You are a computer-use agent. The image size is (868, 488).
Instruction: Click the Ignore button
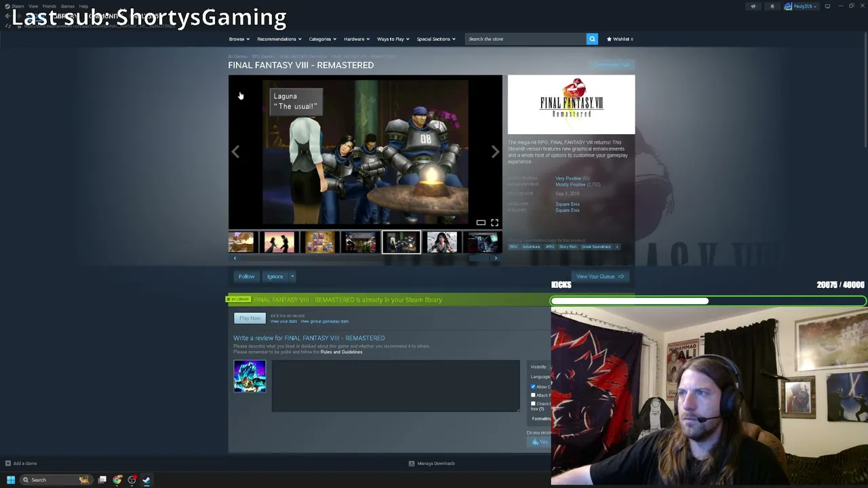(x=275, y=277)
